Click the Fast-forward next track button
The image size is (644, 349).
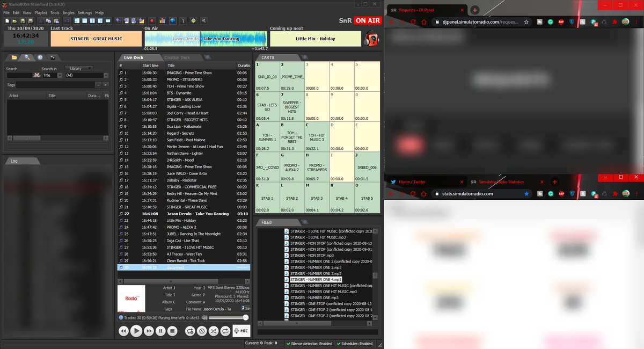pyautogui.click(x=149, y=331)
